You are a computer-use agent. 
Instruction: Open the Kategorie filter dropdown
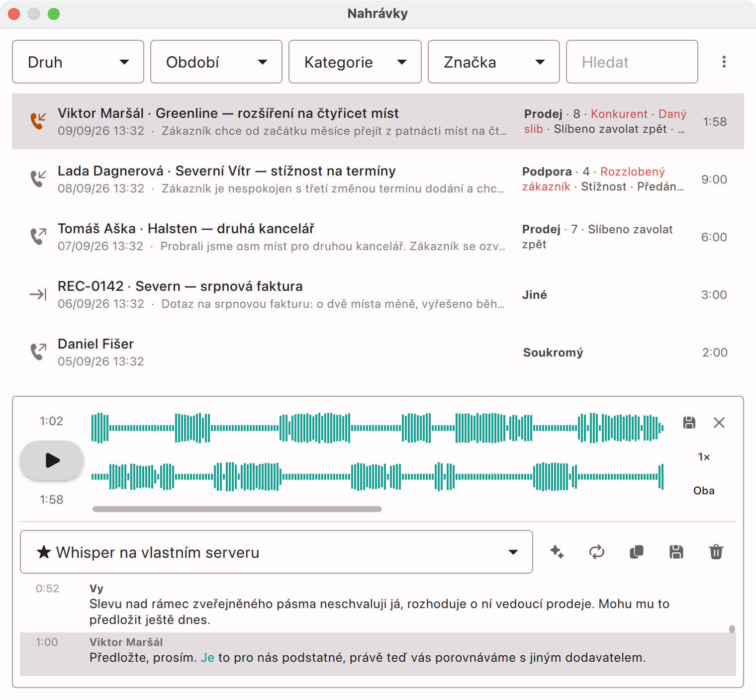tap(355, 62)
